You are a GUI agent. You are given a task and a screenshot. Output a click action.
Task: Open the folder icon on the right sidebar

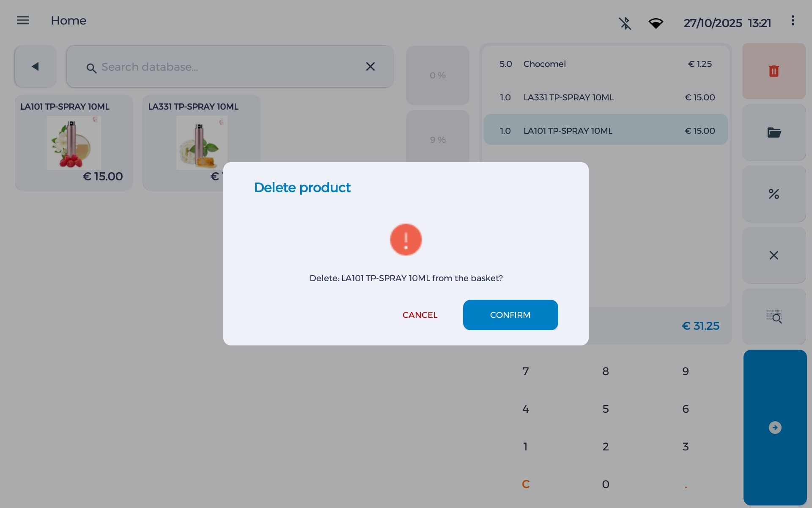point(774,132)
